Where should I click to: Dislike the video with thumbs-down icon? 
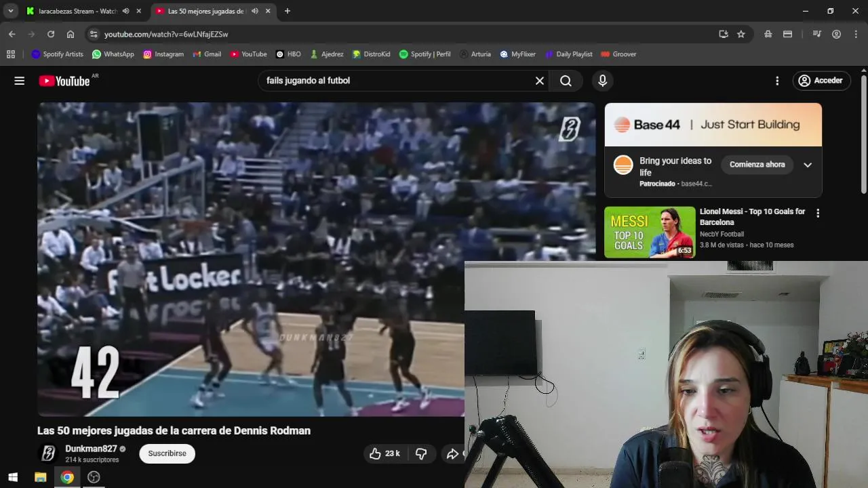(x=421, y=453)
